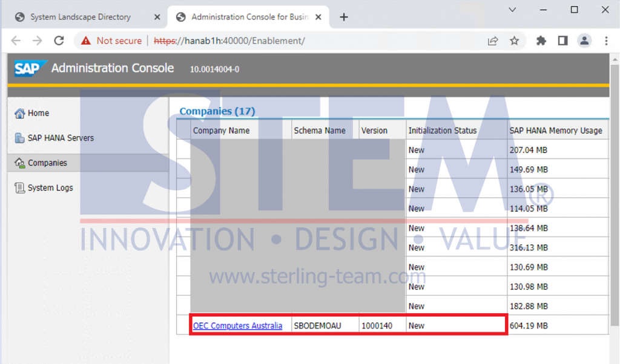
Task: Open a new browser tab
Action: click(x=343, y=17)
